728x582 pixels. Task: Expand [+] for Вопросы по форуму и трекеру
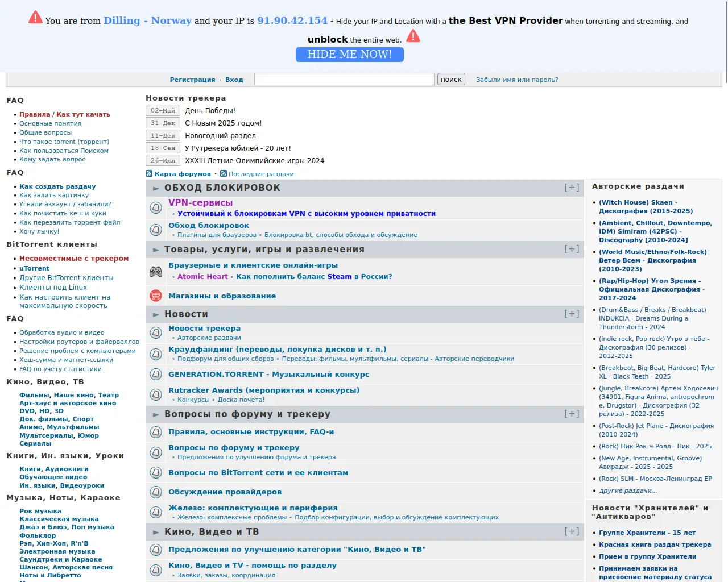572,414
